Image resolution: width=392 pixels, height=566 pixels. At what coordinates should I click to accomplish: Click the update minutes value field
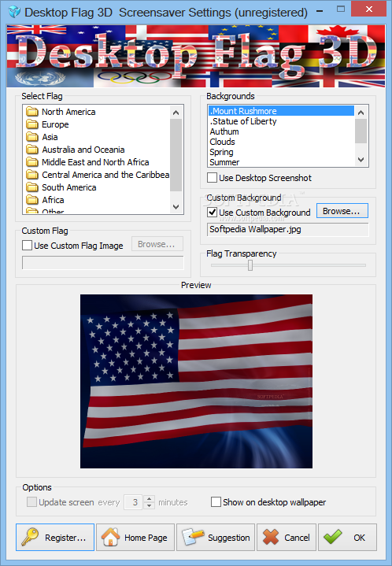(x=134, y=502)
